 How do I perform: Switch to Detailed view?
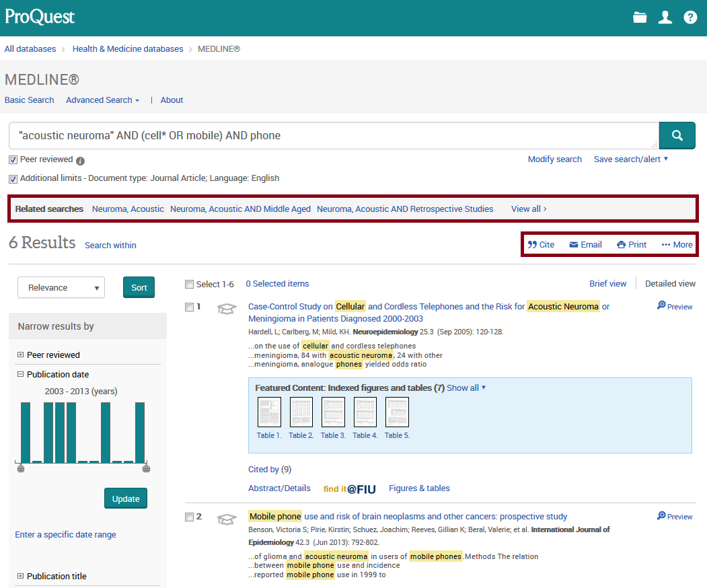669,283
